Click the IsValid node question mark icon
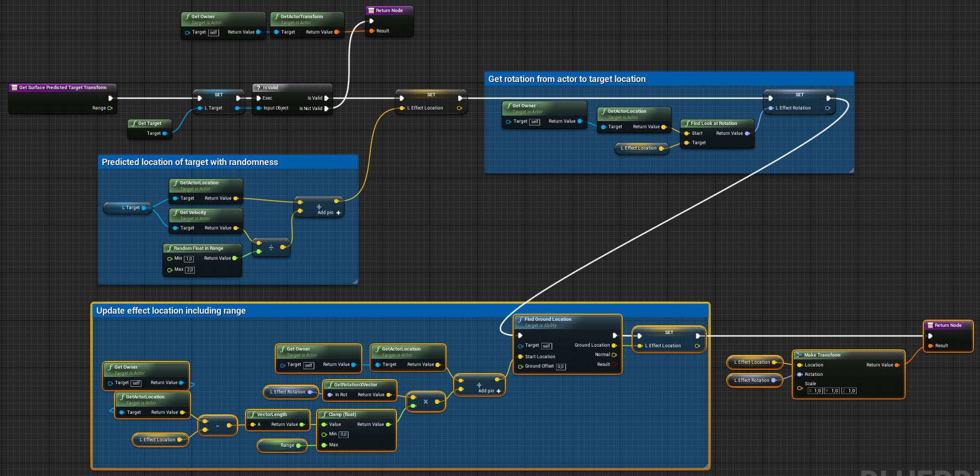980x476 pixels. 258,87
